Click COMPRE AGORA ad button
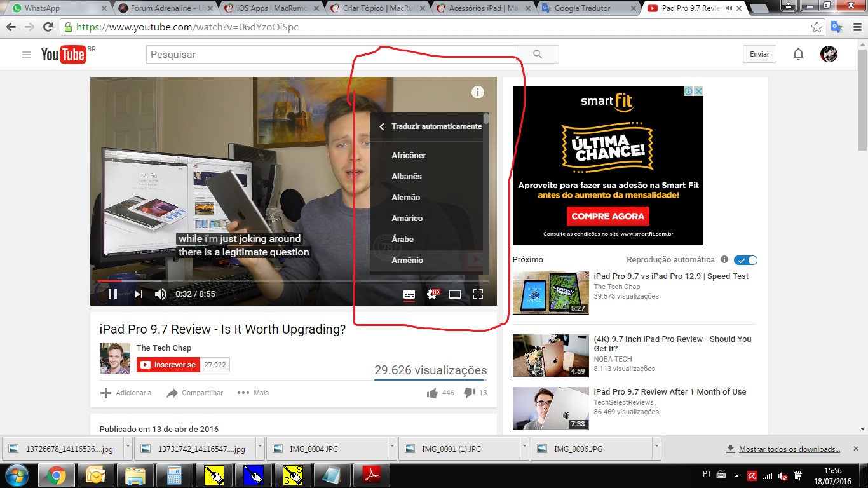868x488 pixels. [607, 216]
